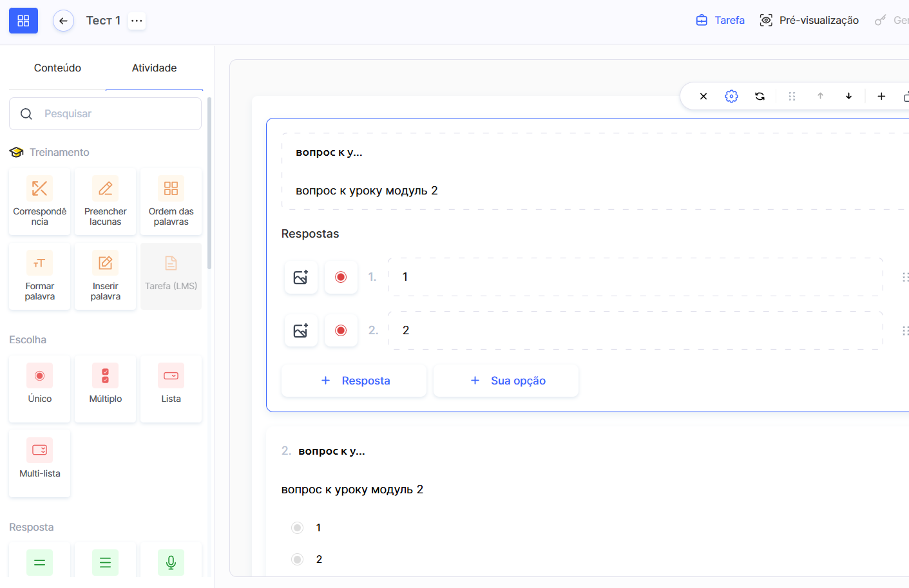Open the Pré-visualização preview
The height and width of the screenshot is (588, 909).
point(809,21)
